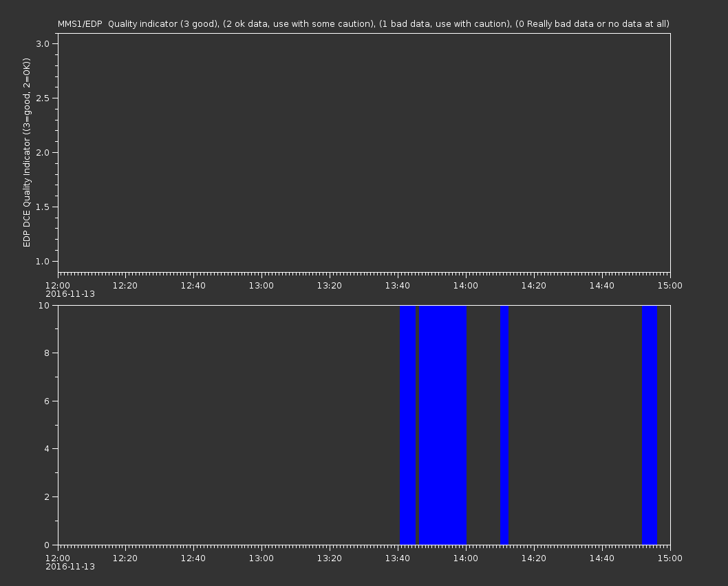Select the 1.0 tick label on upper plot

point(43,261)
